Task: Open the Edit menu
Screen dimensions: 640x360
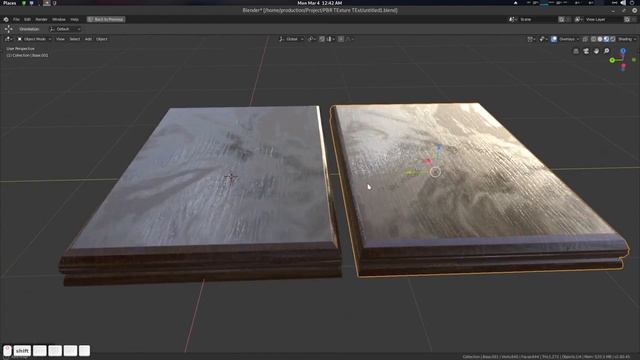Action: 27,19
